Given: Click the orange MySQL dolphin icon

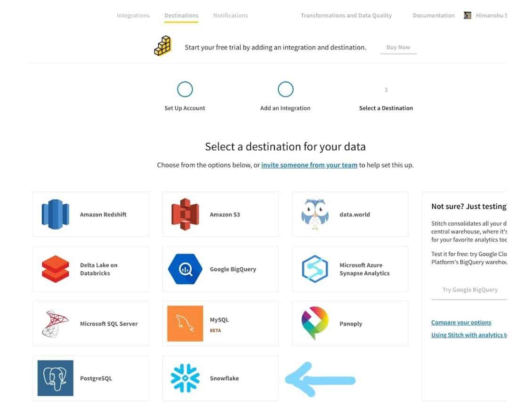Looking at the screenshot, I should [x=185, y=323].
